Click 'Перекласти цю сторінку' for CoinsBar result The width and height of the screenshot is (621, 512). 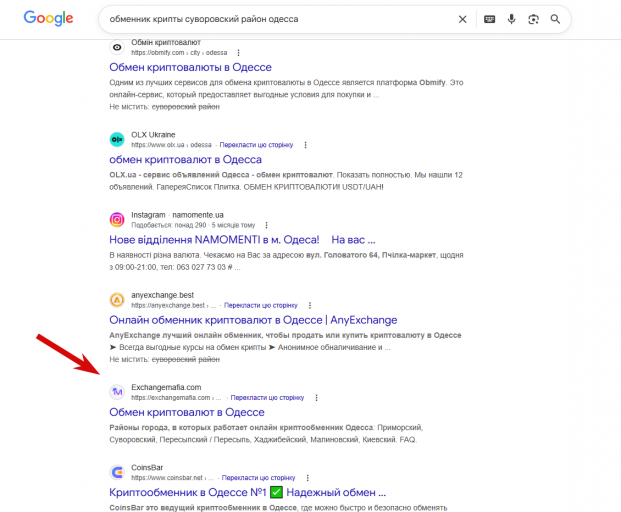[x=259, y=478]
